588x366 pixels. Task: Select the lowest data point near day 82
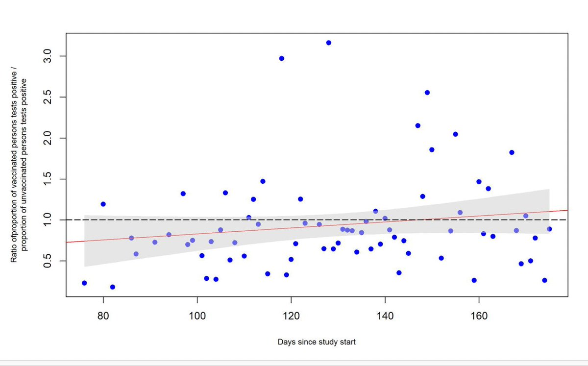pos(113,287)
